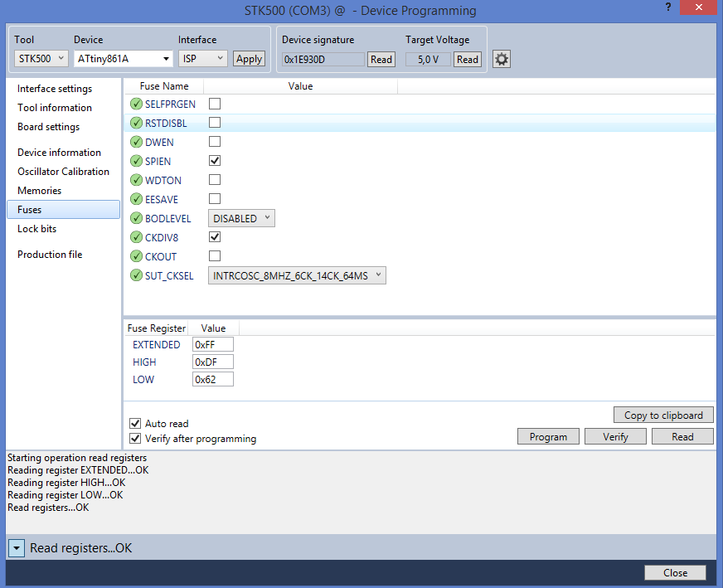
Task: Enable the CKOUT fuse checkbox
Action: point(215,256)
